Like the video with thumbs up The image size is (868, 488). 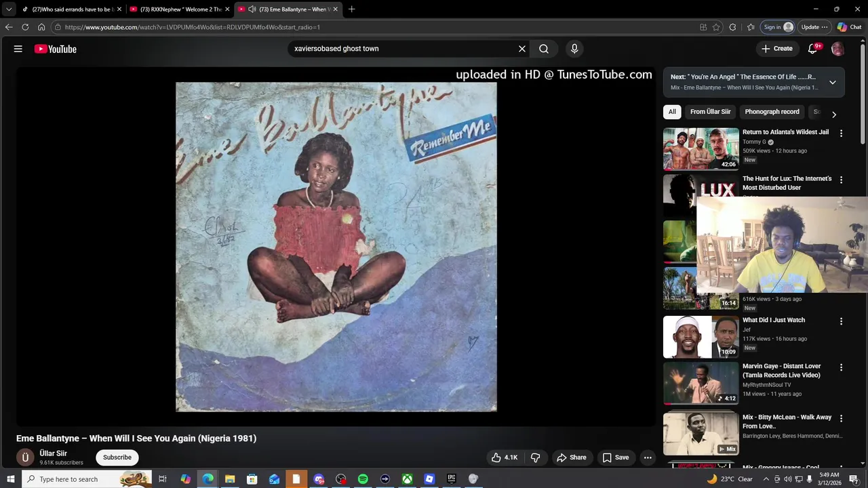[x=504, y=457]
